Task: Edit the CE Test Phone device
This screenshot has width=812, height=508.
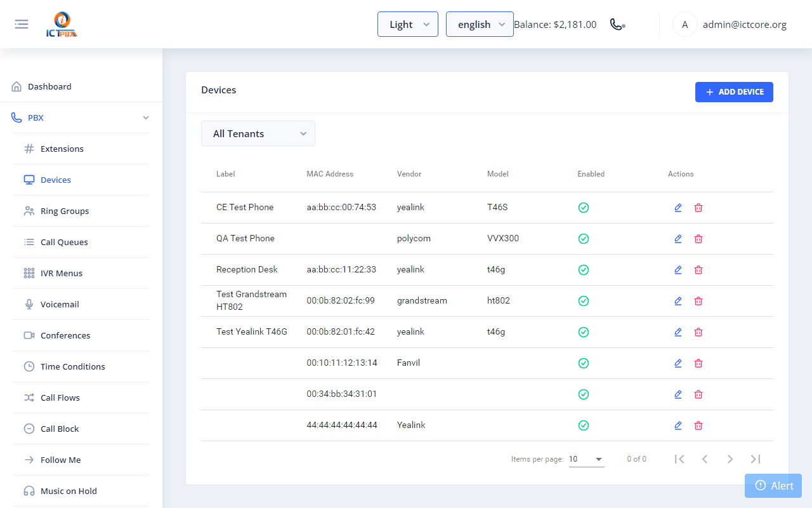Action: click(x=678, y=208)
